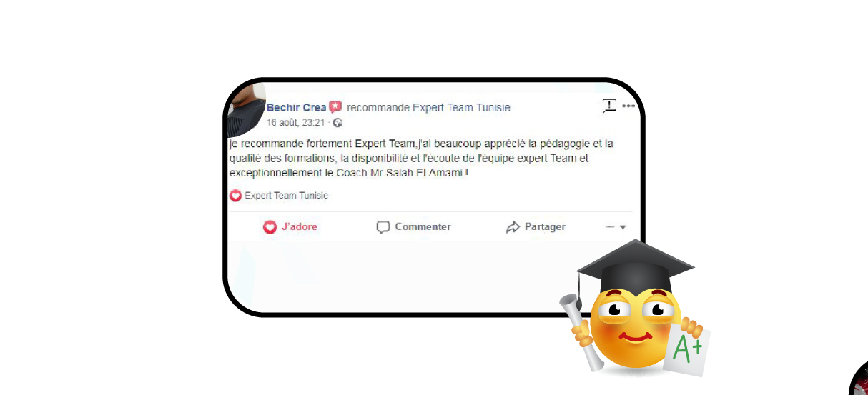The height and width of the screenshot is (395, 868).
Task: Click the red star recommendation badge
Action: tap(335, 107)
